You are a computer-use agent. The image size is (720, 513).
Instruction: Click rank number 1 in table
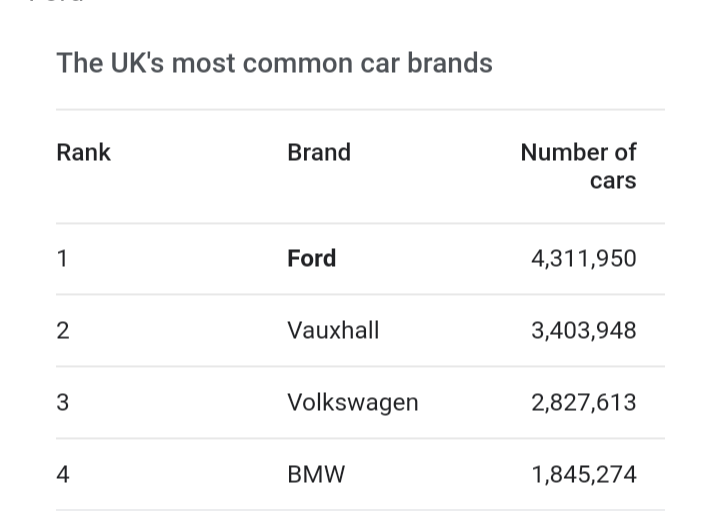click(x=62, y=258)
